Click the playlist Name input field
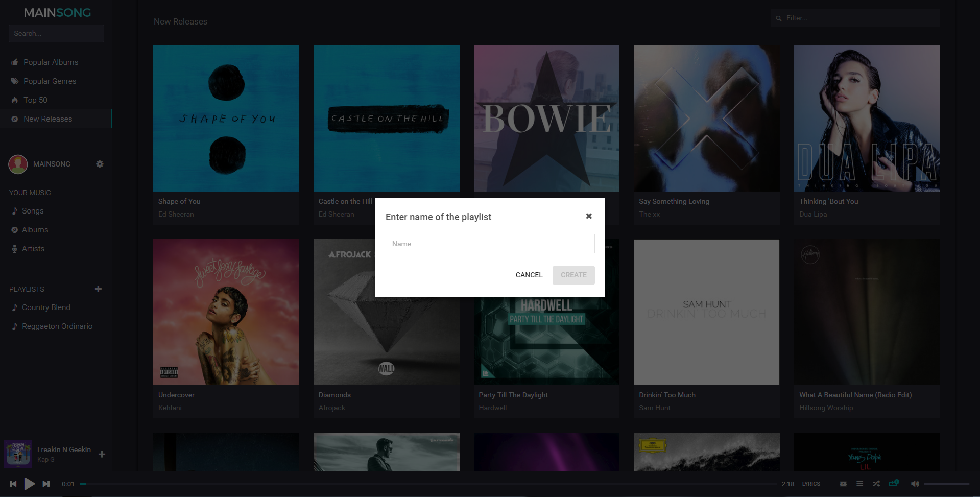This screenshot has width=980, height=497. click(490, 244)
